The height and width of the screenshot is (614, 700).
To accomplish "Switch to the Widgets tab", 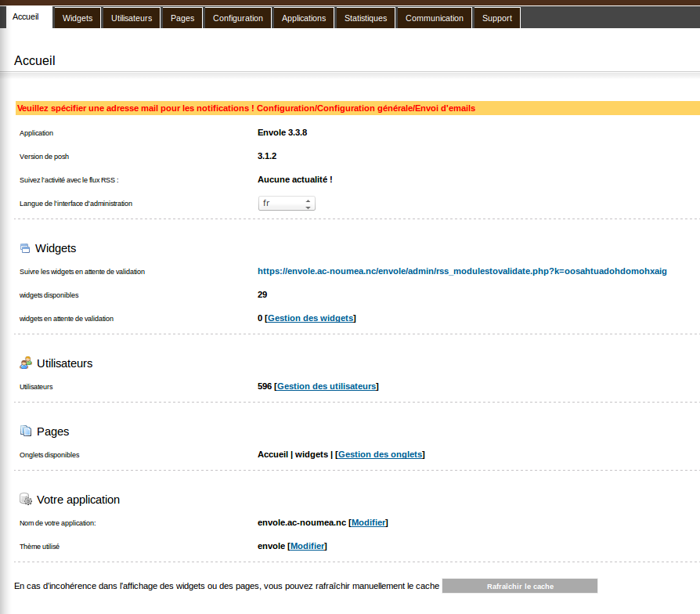I will (77, 18).
